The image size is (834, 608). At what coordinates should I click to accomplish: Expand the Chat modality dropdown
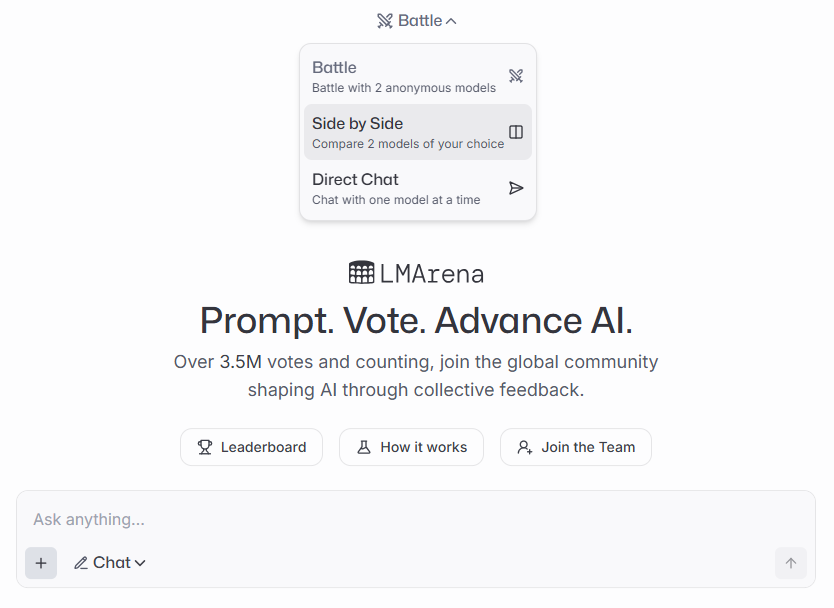110,563
